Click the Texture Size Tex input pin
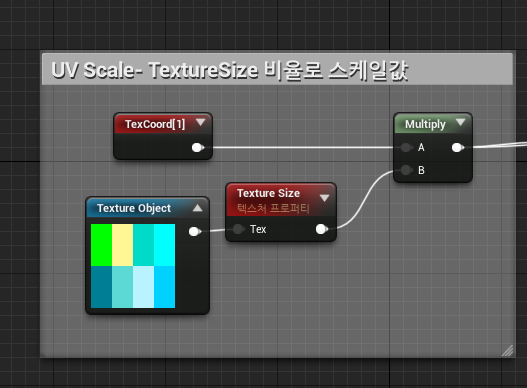527x388 pixels. coord(239,229)
